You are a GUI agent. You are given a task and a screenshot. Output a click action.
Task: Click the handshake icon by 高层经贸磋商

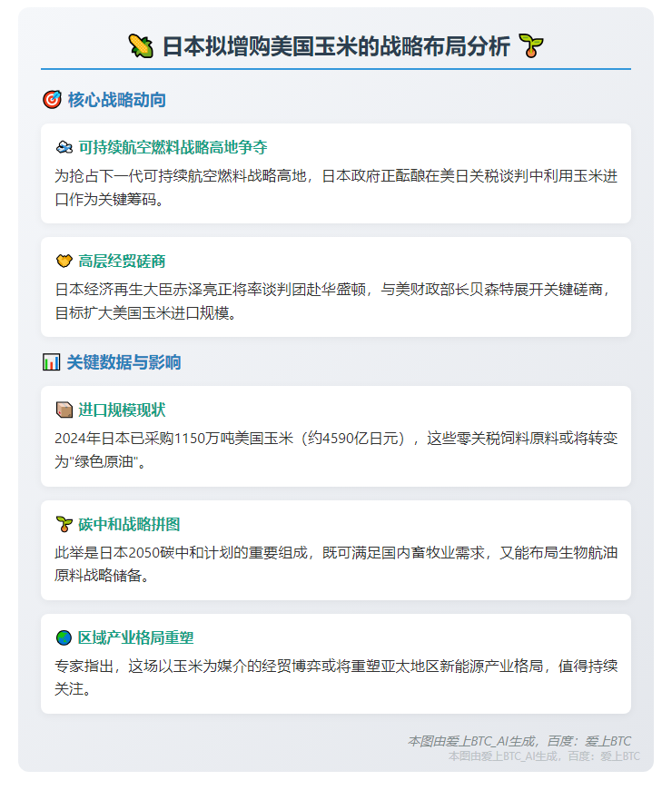click(64, 262)
